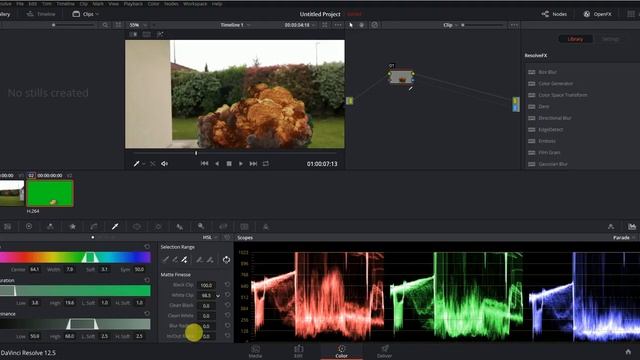Open the Workspace menu

[x=195, y=4]
